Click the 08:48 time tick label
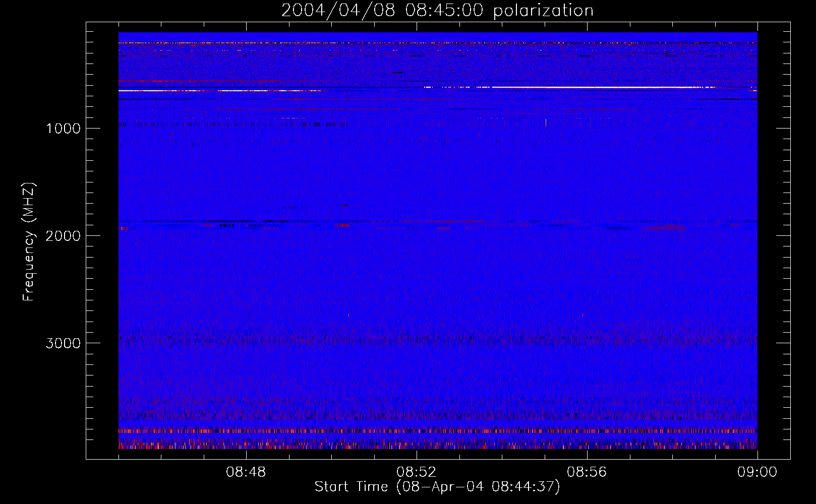The height and width of the screenshot is (504, 816). [x=246, y=472]
